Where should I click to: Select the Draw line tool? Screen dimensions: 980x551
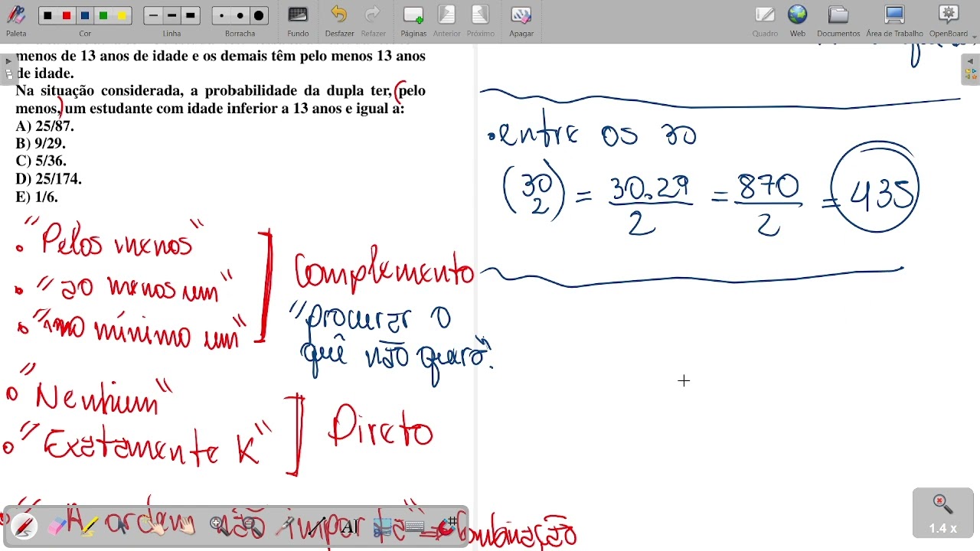point(317,526)
